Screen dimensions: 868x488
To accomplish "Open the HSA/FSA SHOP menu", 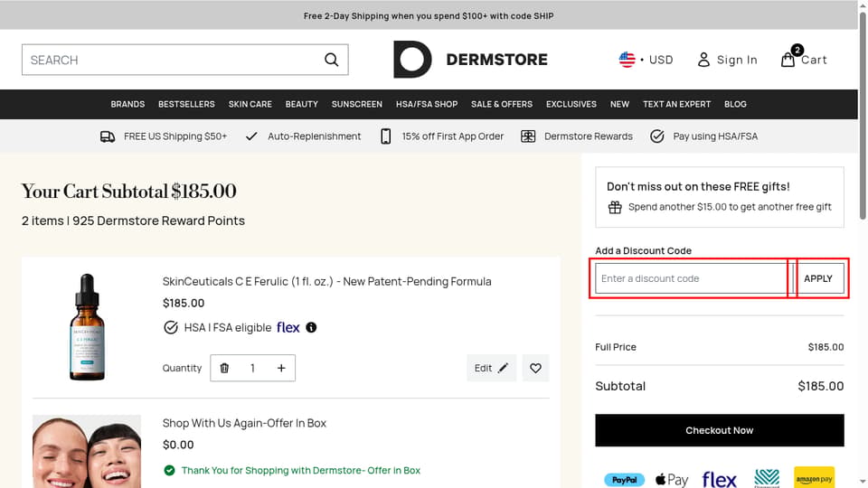I will click(427, 104).
